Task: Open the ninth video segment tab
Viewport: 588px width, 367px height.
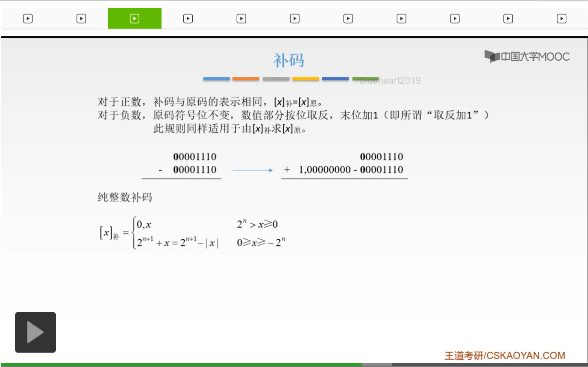Action: point(455,19)
